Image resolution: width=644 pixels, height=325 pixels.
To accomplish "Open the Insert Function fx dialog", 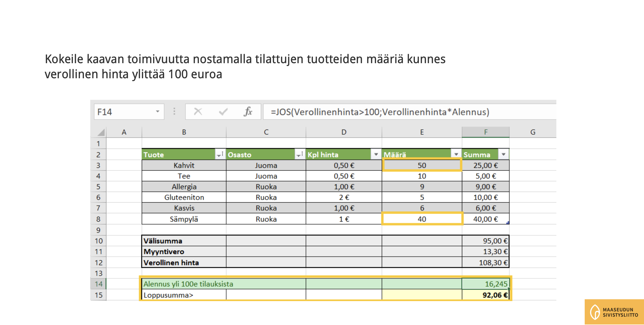I will coord(248,112).
